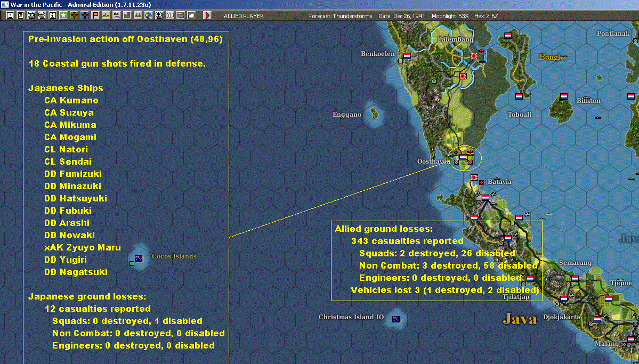
Task: Select the Dutch flag at Malang
Action: pyautogui.click(x=631, y=339)
